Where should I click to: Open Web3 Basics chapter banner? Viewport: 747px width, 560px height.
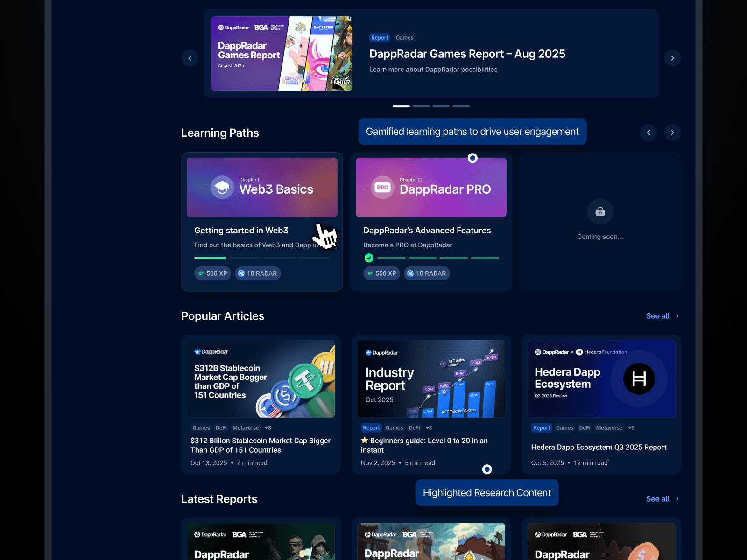262,187
